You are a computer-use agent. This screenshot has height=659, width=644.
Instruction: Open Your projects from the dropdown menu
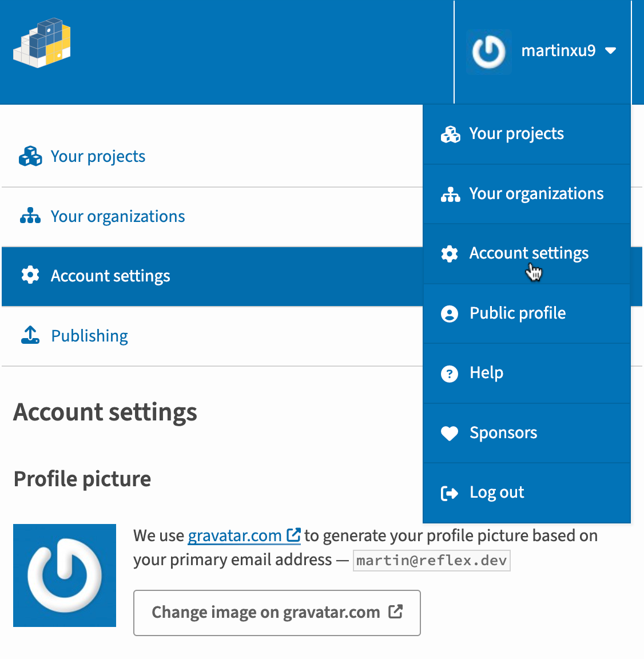516,134
